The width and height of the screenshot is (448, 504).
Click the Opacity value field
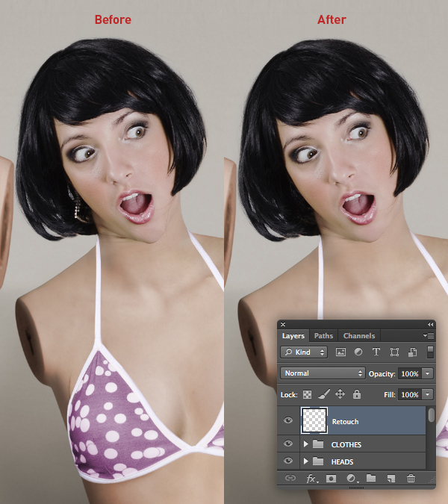coord(410,373)
